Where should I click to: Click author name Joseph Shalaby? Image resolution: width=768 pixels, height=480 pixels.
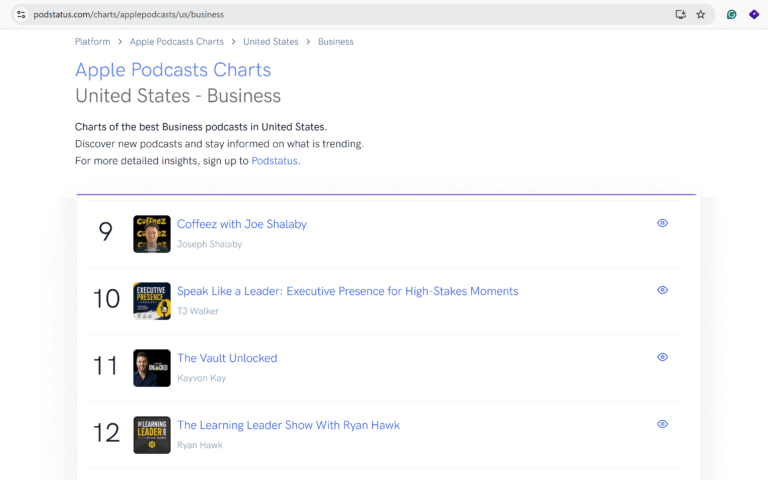click(210, 244)
